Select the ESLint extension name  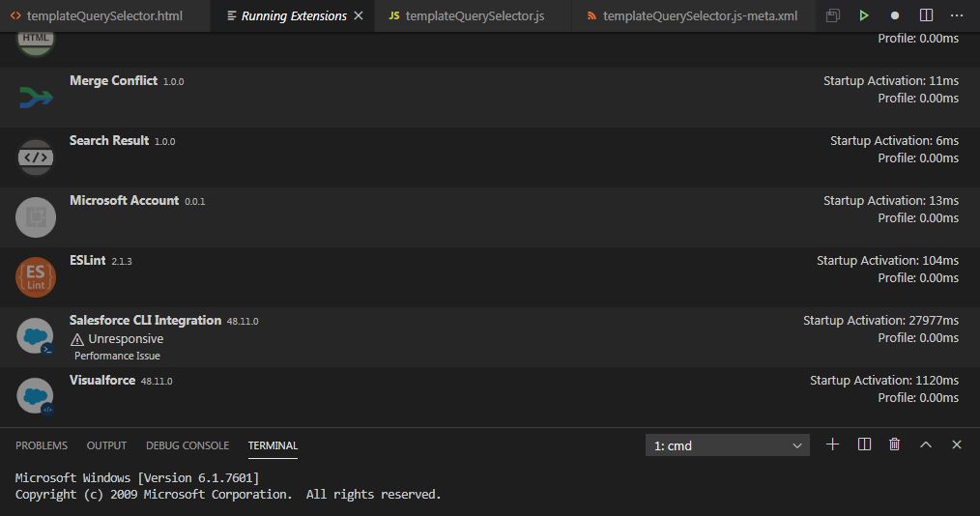88,261
